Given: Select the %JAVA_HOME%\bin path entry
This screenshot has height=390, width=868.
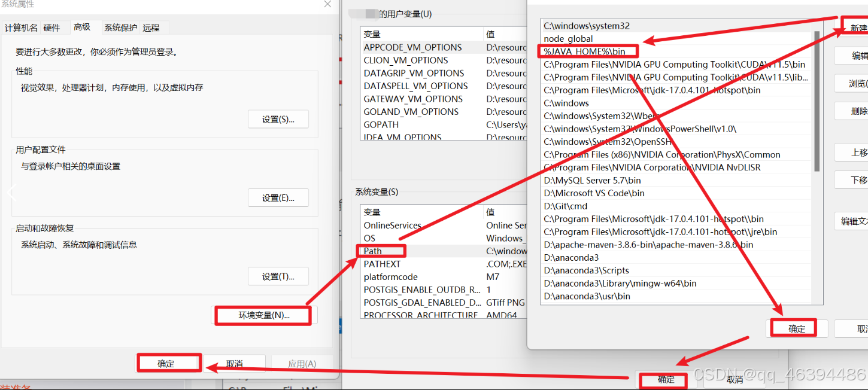Looking at the screenshot, I should point(676,51).
